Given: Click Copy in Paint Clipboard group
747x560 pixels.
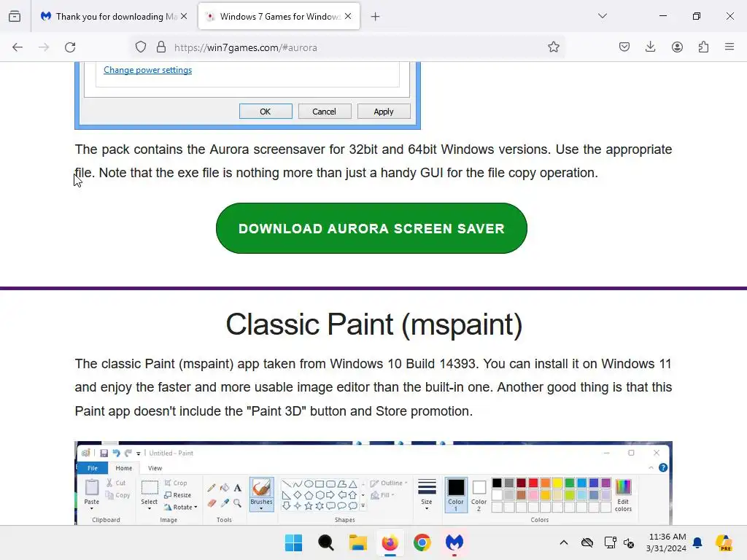Looking at the screenshot, I should point(117,495).
